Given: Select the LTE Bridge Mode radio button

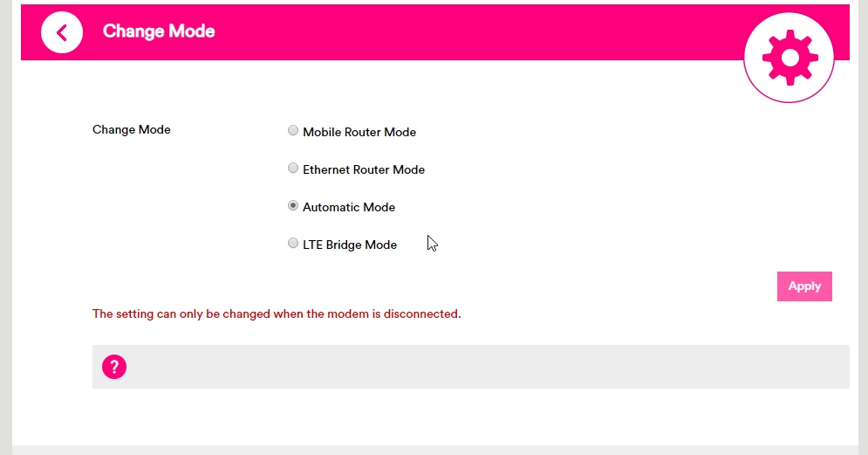Looking at the screenshot, I should pos(293,244).
